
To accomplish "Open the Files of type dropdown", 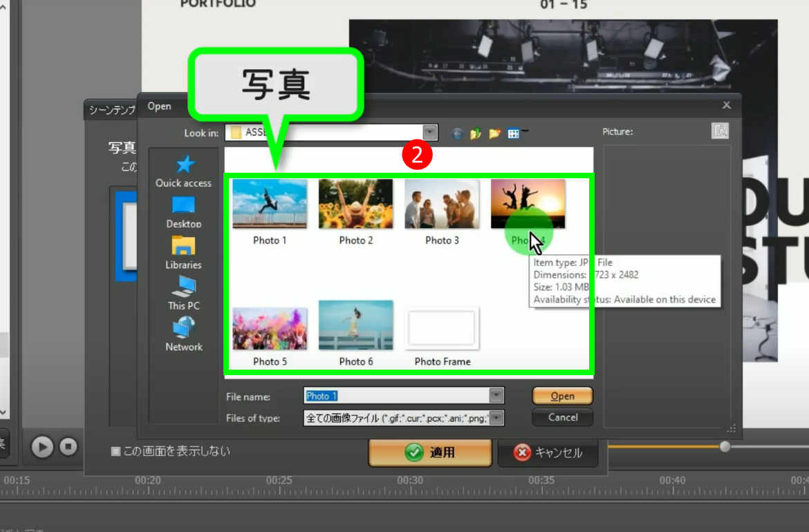I will 496,418.
